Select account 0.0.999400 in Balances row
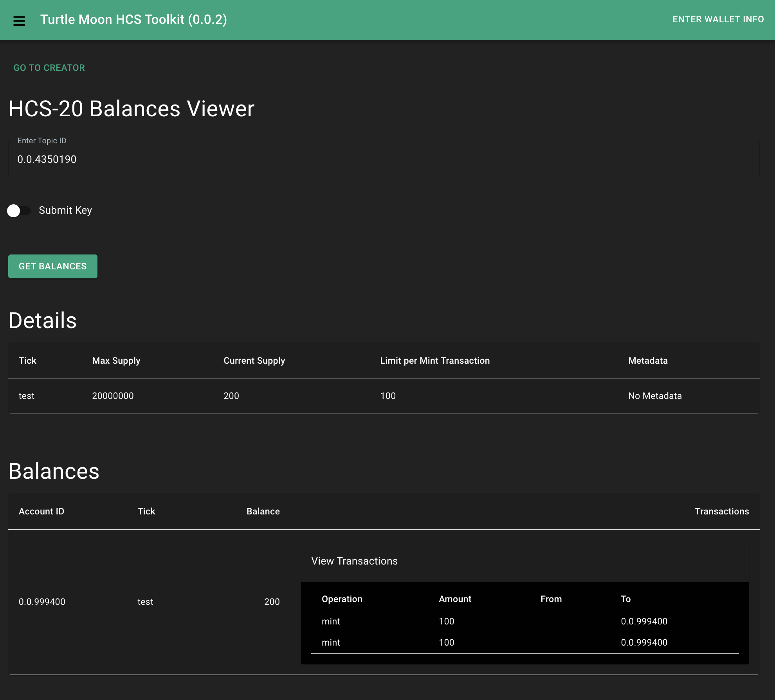 [42, 602]
